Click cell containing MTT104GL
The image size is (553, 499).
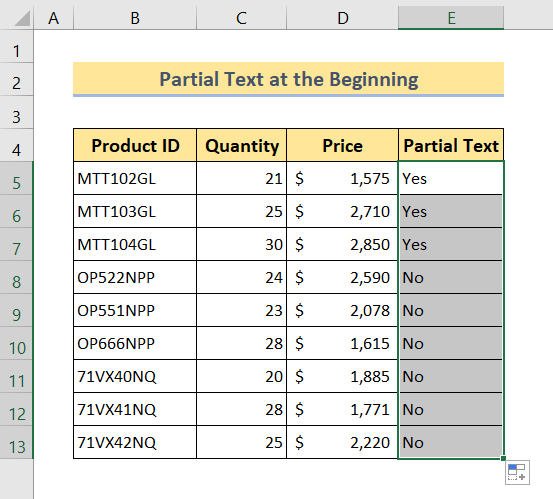pos(135,244)
